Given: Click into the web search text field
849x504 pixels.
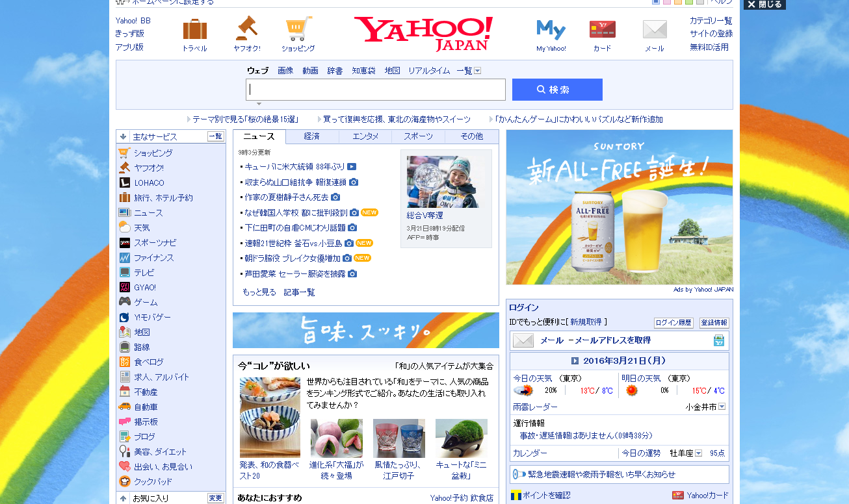Looking at the screenshot, I should tap(376, 90).
